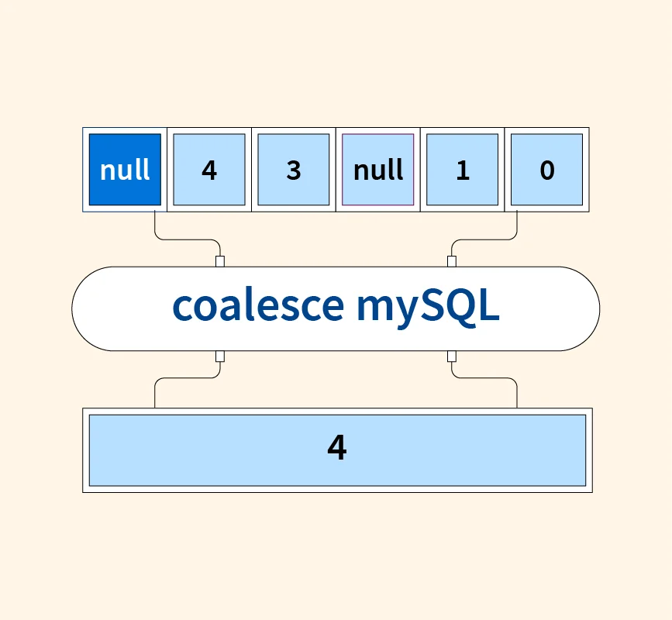Click the top-right connector square on the pill
Viewport: 672px width, 620px height.
[452, 261]
